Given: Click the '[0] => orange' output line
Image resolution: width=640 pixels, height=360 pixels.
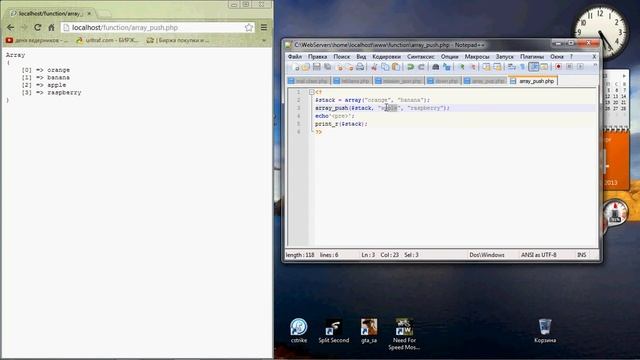Looking at the screenshot, I should point(46,70).
